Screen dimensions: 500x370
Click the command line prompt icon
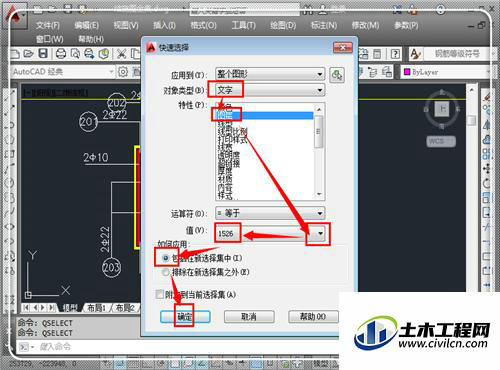click(x=24, y=347)
